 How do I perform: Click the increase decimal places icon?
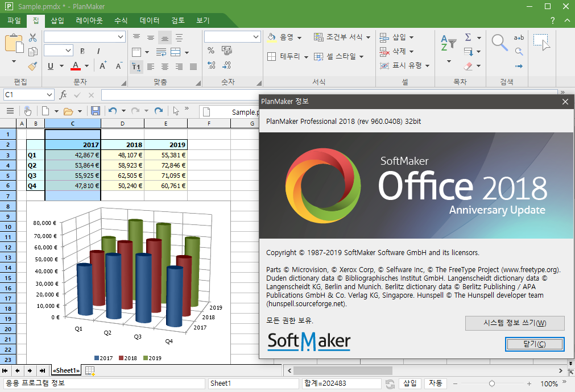[212, 65]
